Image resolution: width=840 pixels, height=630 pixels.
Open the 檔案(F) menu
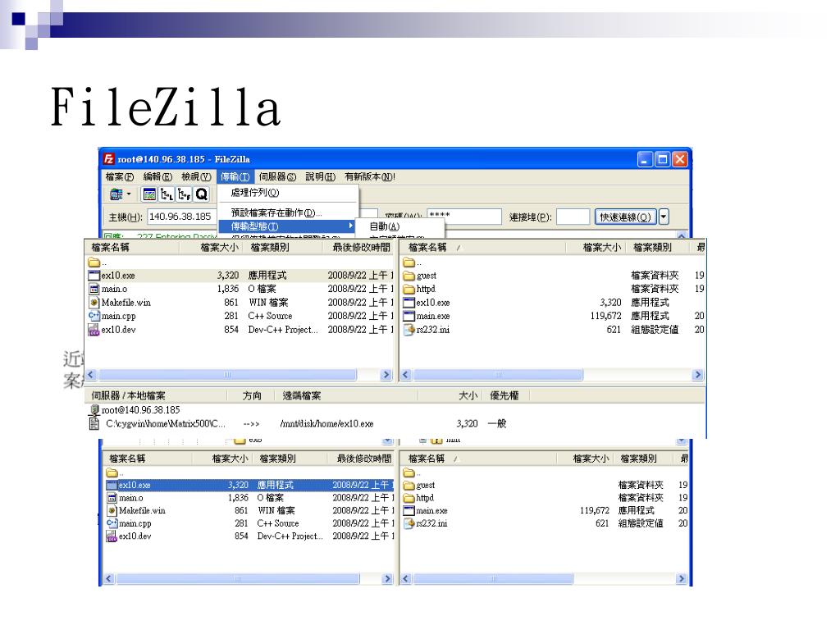(x=120, y=176)
